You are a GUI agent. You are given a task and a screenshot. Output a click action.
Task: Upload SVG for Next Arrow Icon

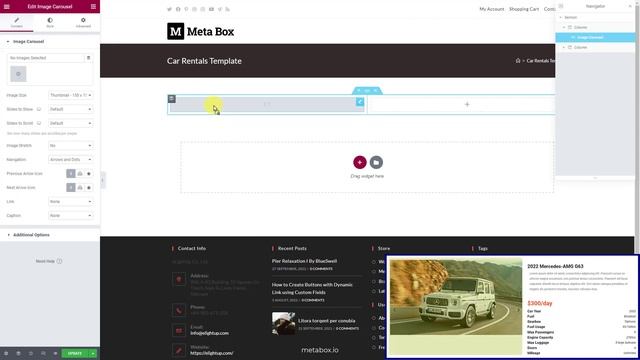coord(80,187)
